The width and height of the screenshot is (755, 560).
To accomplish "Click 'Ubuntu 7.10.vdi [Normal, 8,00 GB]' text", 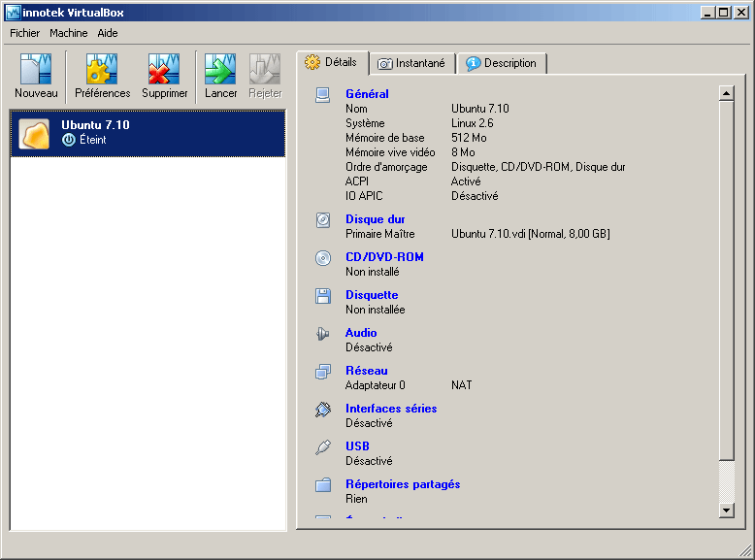I will tap(530, 234).
